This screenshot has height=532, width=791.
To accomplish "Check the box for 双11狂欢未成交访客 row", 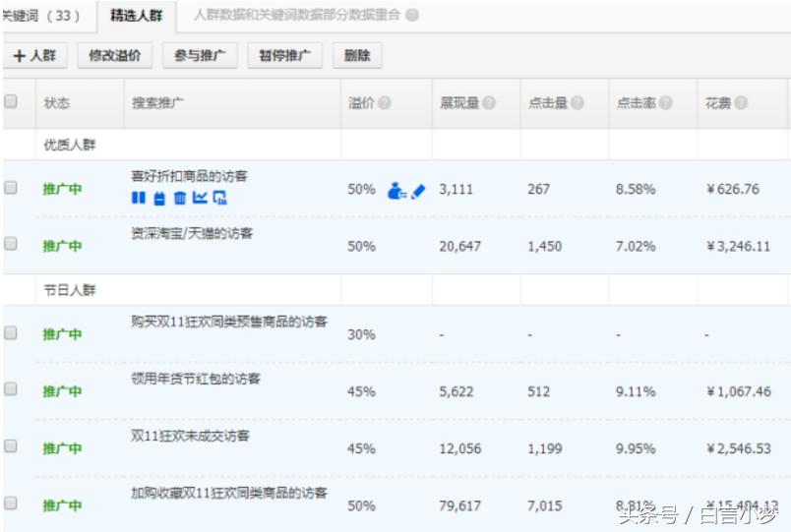I will (11, 445).
